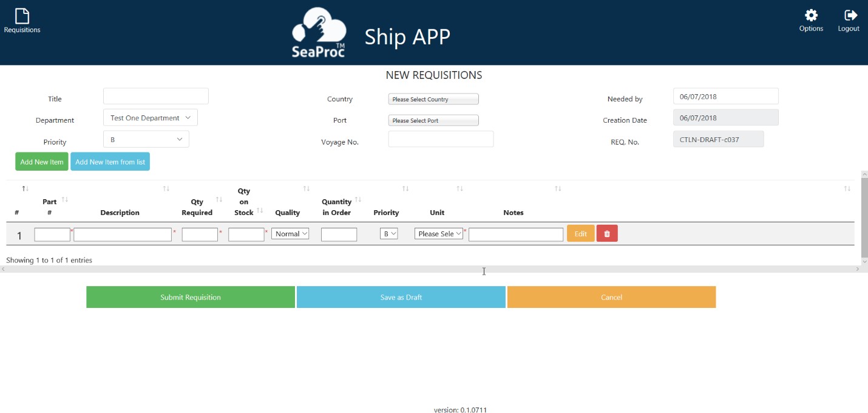This screenshot has width=868, height=413.
Task: Click the REQ. No. field
Action: 719,139
